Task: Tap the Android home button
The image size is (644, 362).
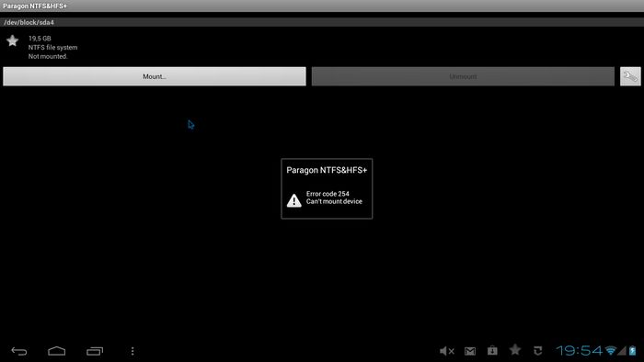Action: tap(57, 351)
